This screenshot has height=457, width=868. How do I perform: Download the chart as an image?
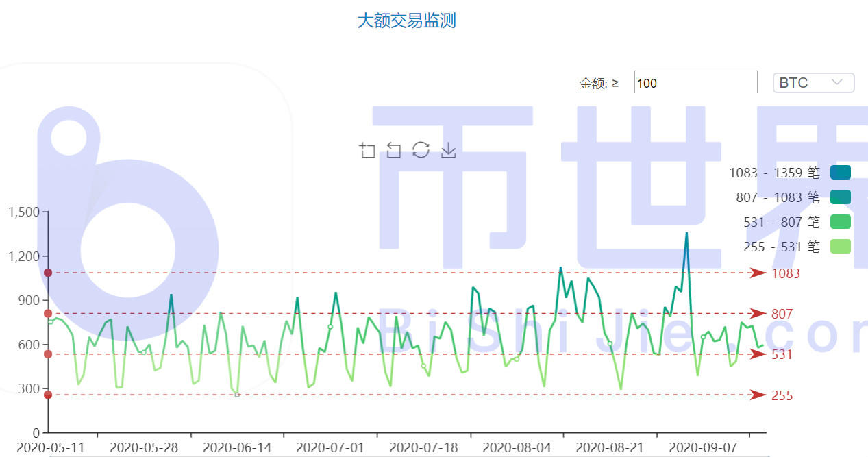point(449,150)
